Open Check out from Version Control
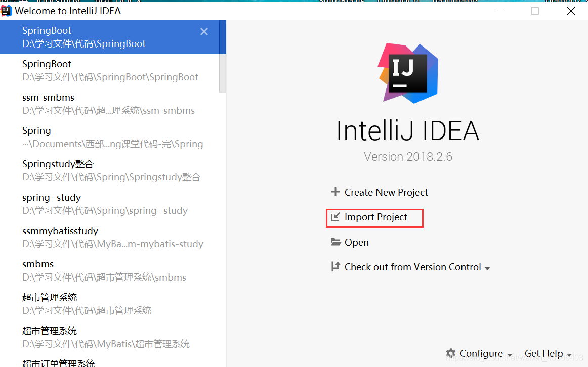Screen dimensions: 588x367 (412, 267)
